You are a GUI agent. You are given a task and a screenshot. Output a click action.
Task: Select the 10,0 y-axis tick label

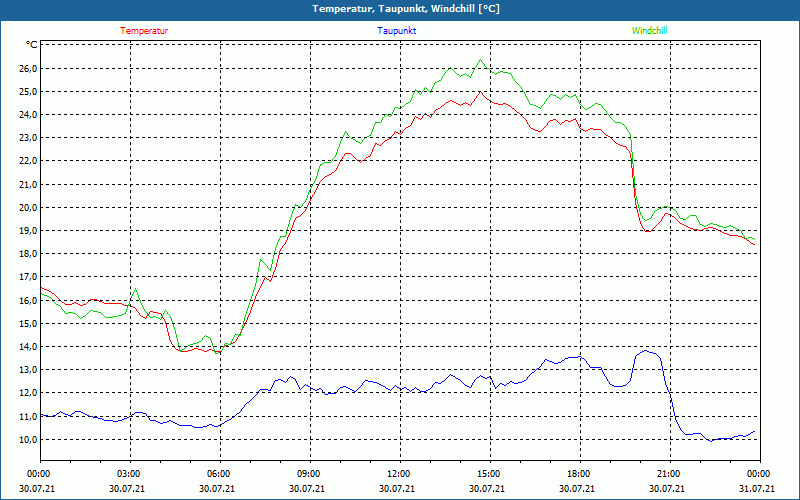click(x=27, y=440)
